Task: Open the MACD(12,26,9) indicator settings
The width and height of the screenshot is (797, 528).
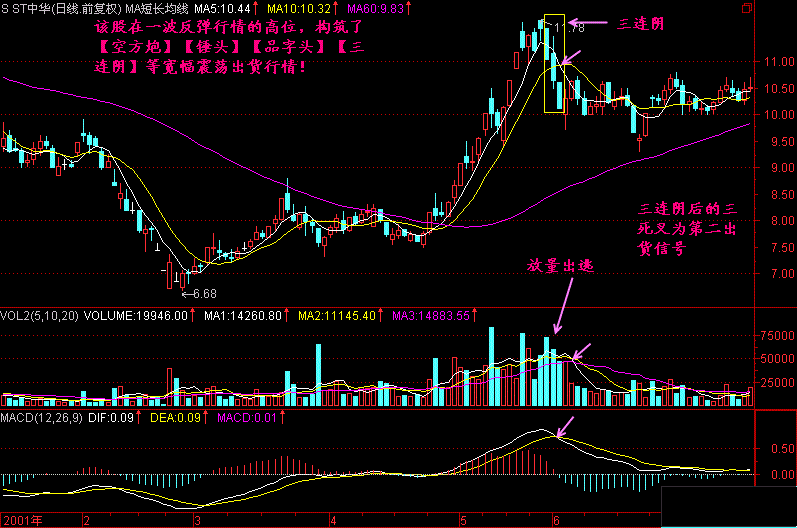Action: click(x=40, y=416)
